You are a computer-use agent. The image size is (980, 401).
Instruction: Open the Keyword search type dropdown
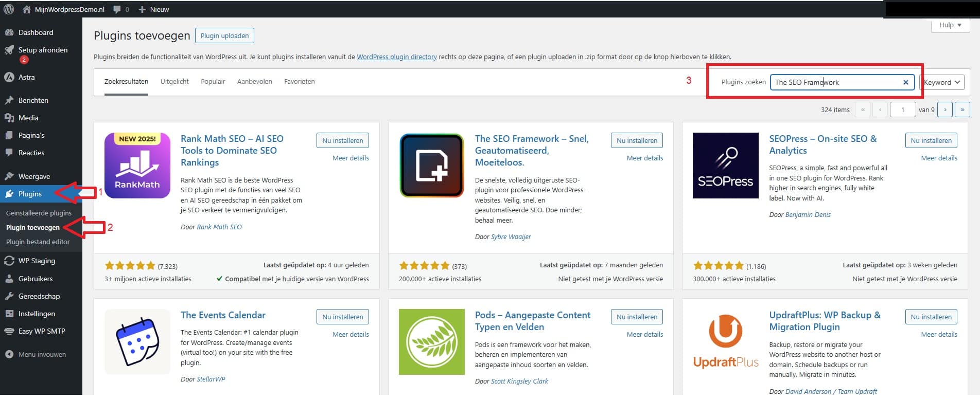coord(942,82)
